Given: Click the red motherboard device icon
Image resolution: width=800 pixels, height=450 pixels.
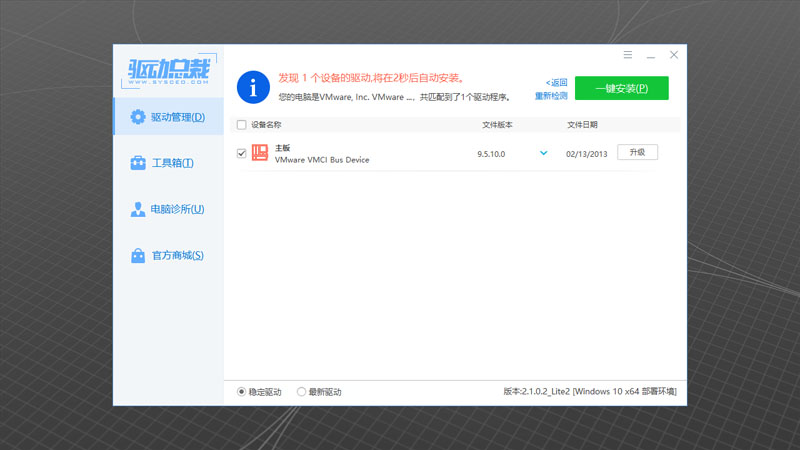Looking at the screenshot, I should (x=260, y=153).
